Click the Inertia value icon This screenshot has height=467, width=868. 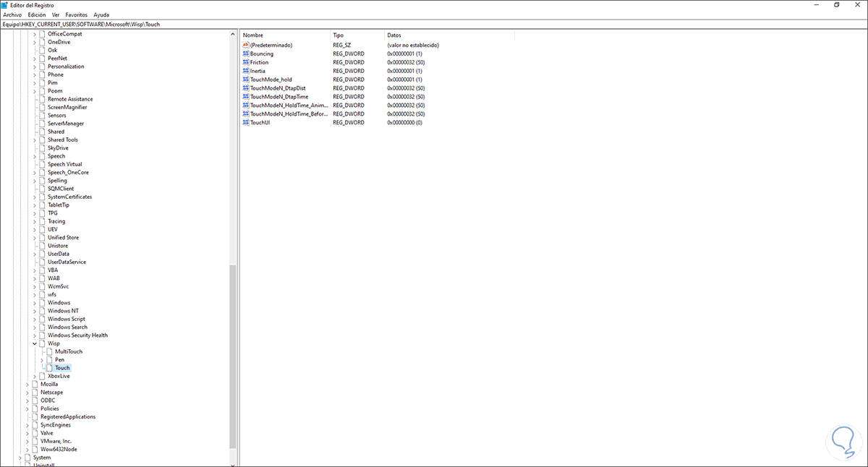[246, 70]
